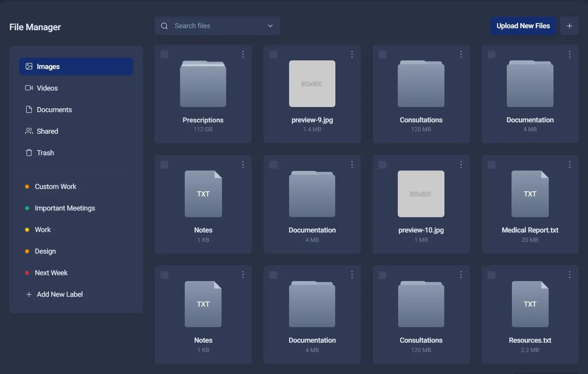The width and height of the screenshot is (588, 374).
Task: Click the red dot beside Next Week
Action: click(27, 273)
